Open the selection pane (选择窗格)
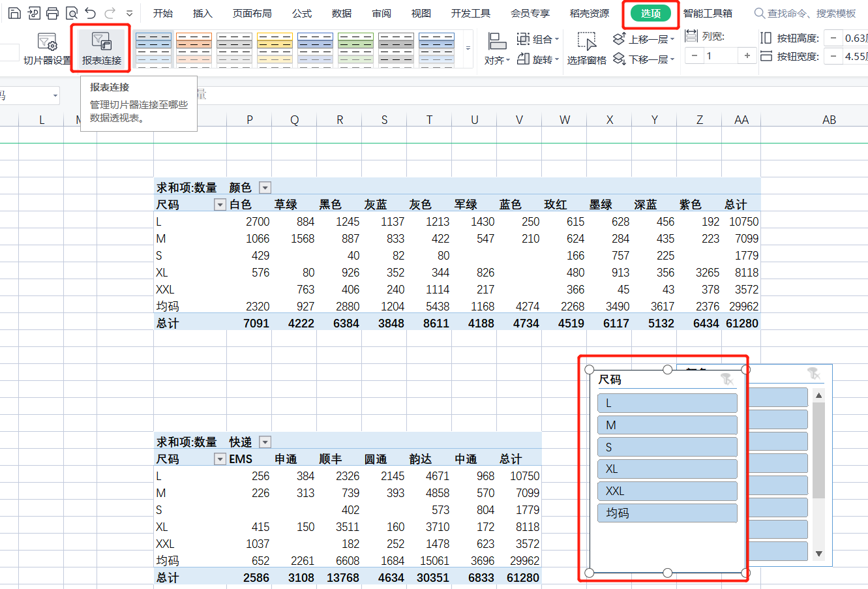868x589 pixels. (586, 49)
